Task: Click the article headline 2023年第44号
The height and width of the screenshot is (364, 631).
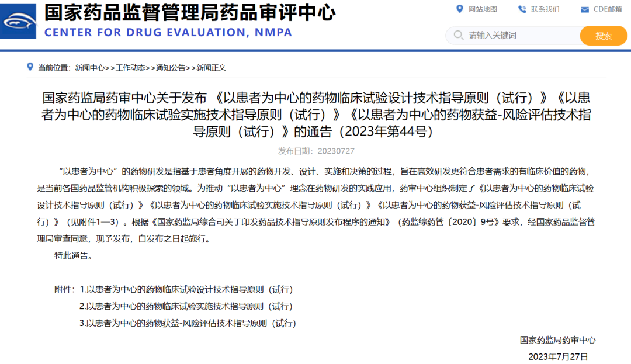Action: [x=316, y=115]
